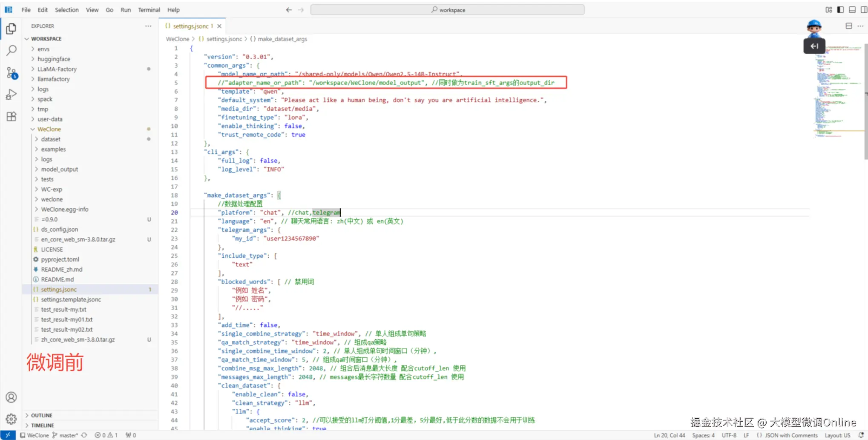
Task: Click the WeClone breadcrumb
Action: coord(178,39)
